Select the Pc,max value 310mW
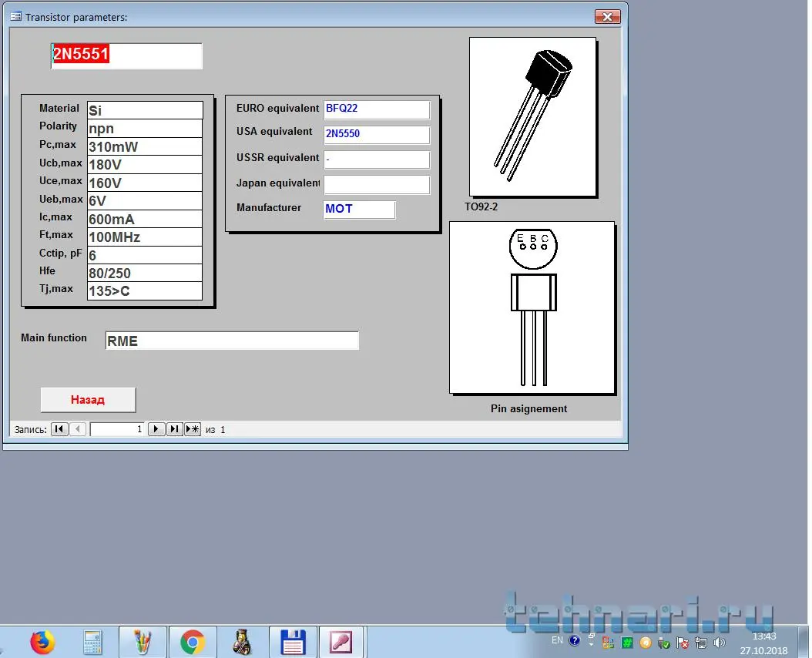 click(x=145, y=146)
